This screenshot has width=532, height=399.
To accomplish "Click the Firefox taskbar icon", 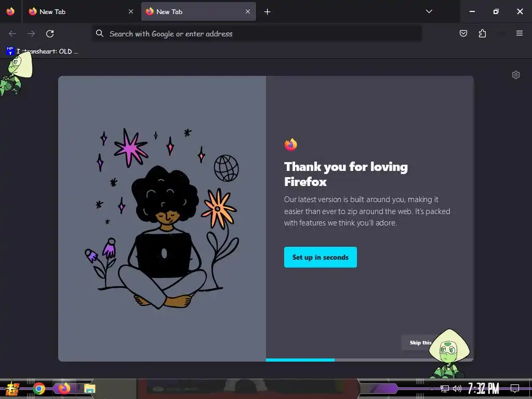I will 64,389.
